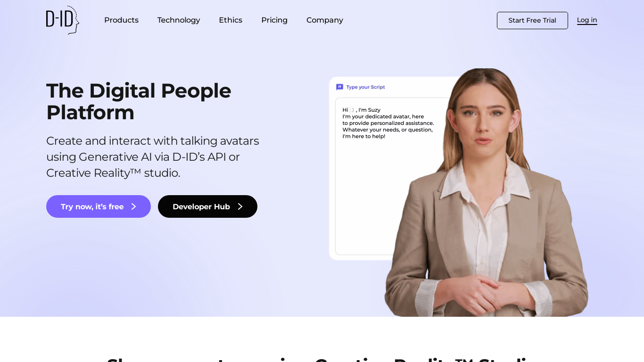
Task: Click the chevron arrow on Developer Hub button
Action: (x=240, y=206)
